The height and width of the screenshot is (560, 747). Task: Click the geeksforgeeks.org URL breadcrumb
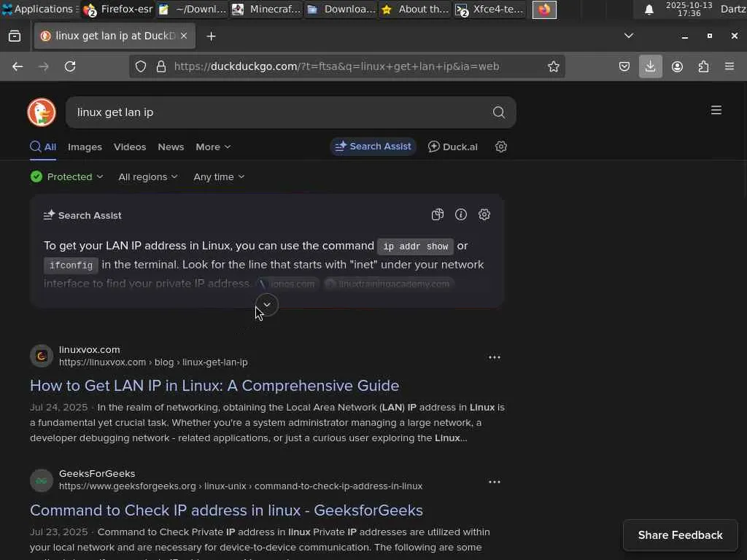click(x=241, y=486)
